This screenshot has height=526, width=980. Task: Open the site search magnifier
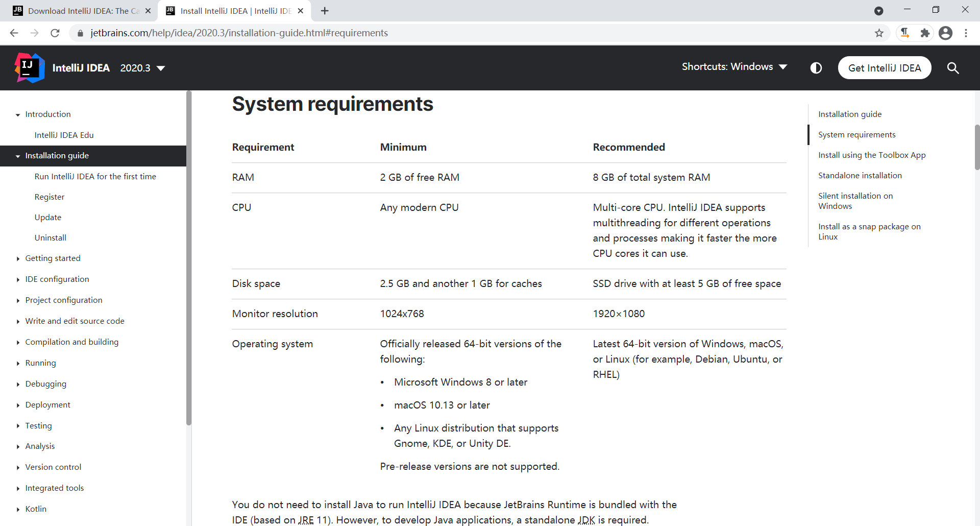952,68
